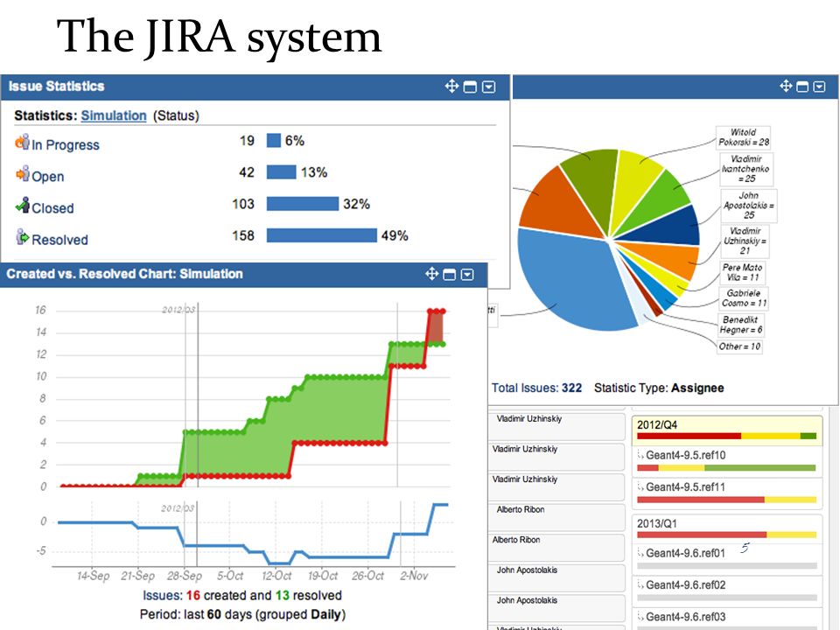Click the move icon in pie chart gadget header
This screenshot has height=630, width=840.
786,87
